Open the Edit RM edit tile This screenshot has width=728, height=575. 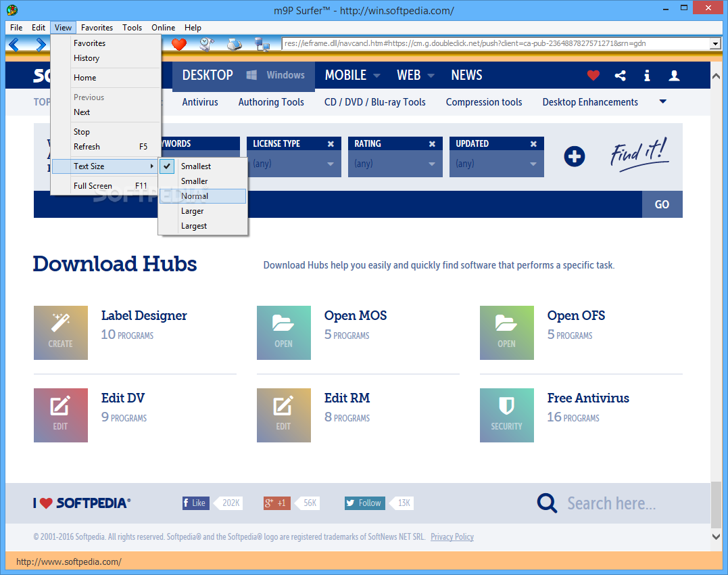coord(284,415)
